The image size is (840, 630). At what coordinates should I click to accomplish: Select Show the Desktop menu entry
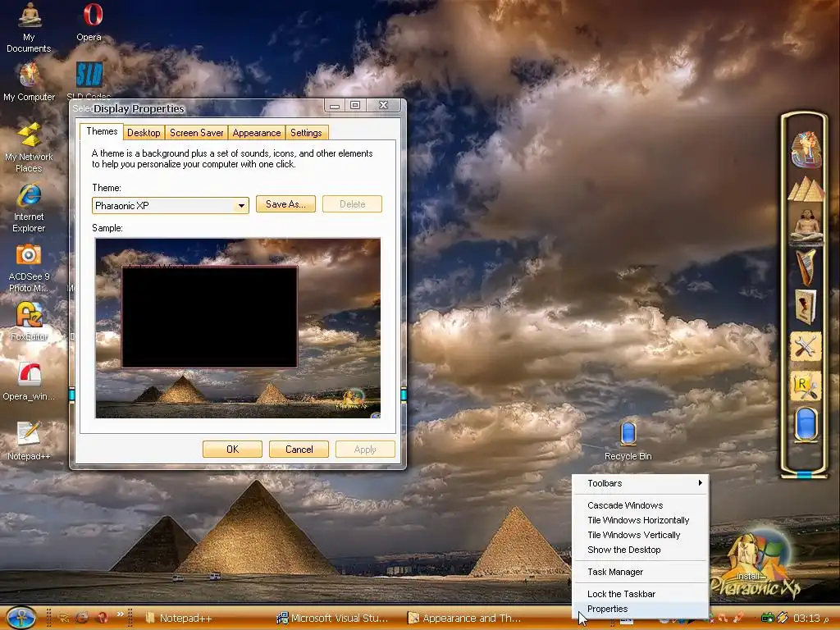click(x=641, y=550)
